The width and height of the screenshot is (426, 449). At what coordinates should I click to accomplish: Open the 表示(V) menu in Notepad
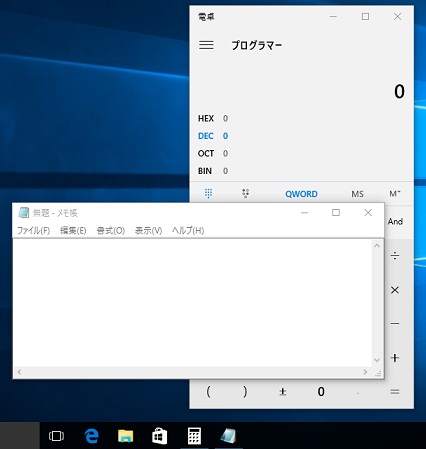[148, 230]
